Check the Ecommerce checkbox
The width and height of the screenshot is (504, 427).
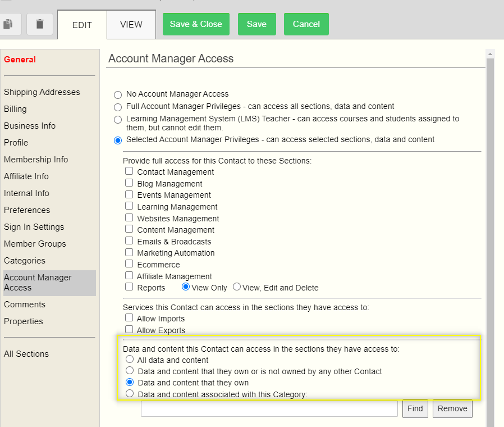[x=129, y=264]
